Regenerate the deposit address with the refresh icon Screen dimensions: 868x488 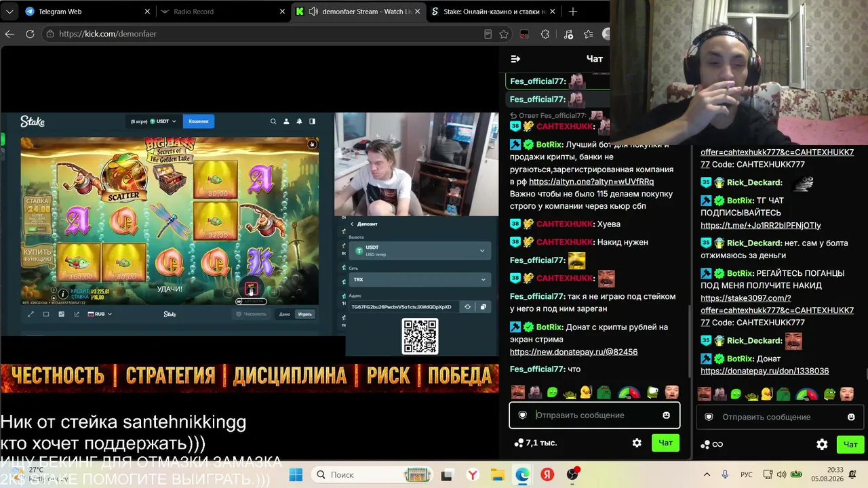point(467,307)
